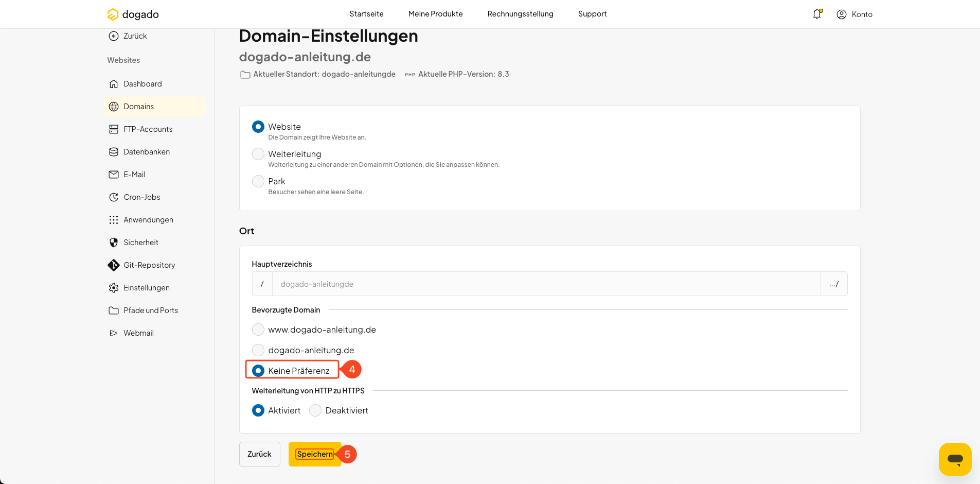
Task: Click the dogado-anleitung.de subtitle
Action: [305, 57]
